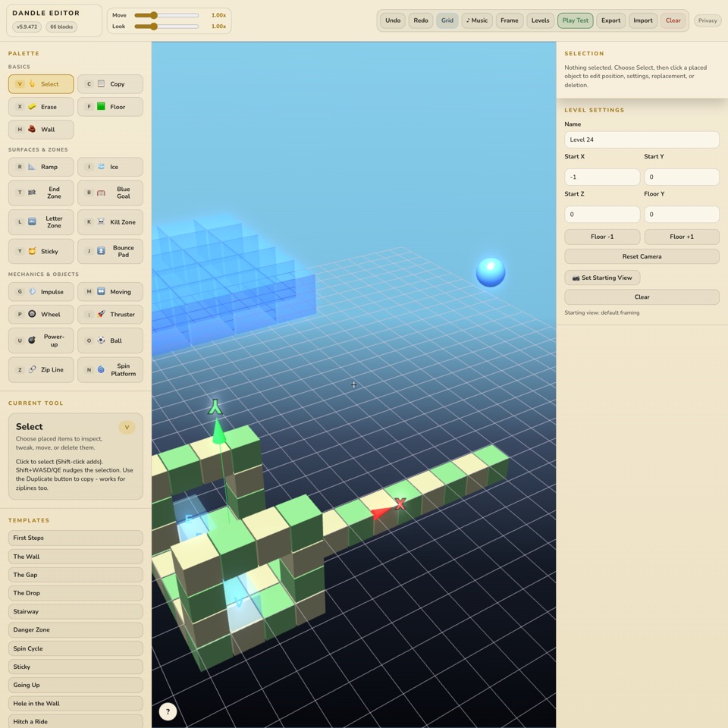This screenshot has height=728, width=728.
Task: Click the red X axis arrow gizmo
Action: click(381, 512)
